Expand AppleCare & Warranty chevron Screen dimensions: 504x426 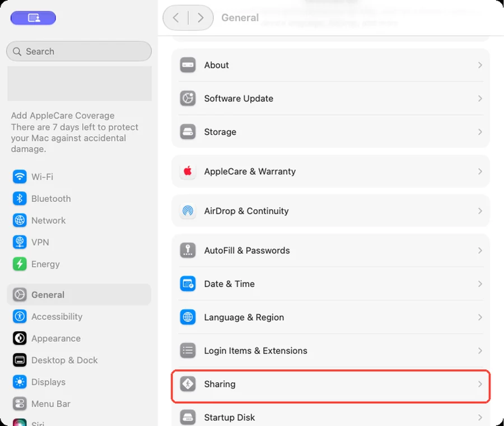(x=480, y=171)
